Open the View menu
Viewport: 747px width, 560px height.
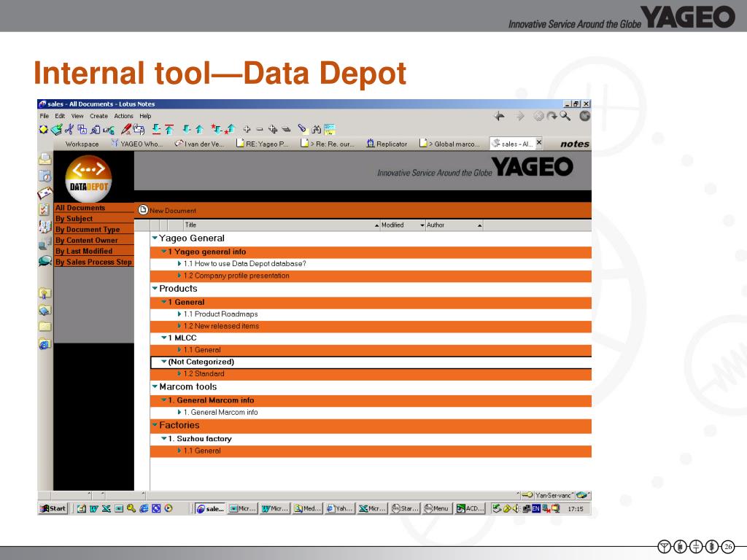[x=77, y=116]
